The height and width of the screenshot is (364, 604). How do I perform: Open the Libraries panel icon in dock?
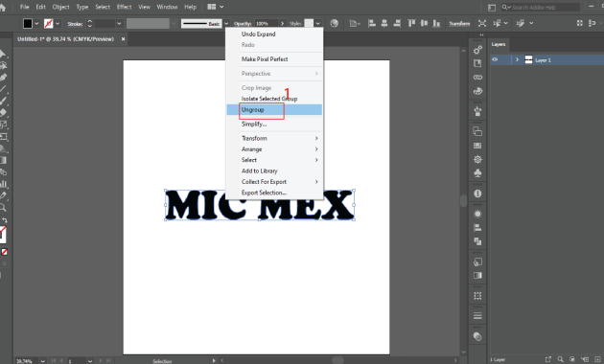tap(477, 63)
